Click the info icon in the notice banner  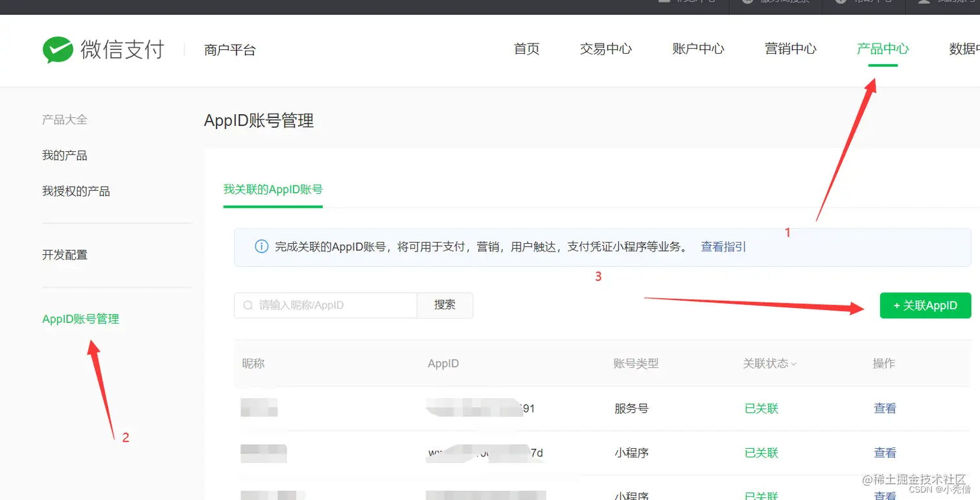[261, 247]
